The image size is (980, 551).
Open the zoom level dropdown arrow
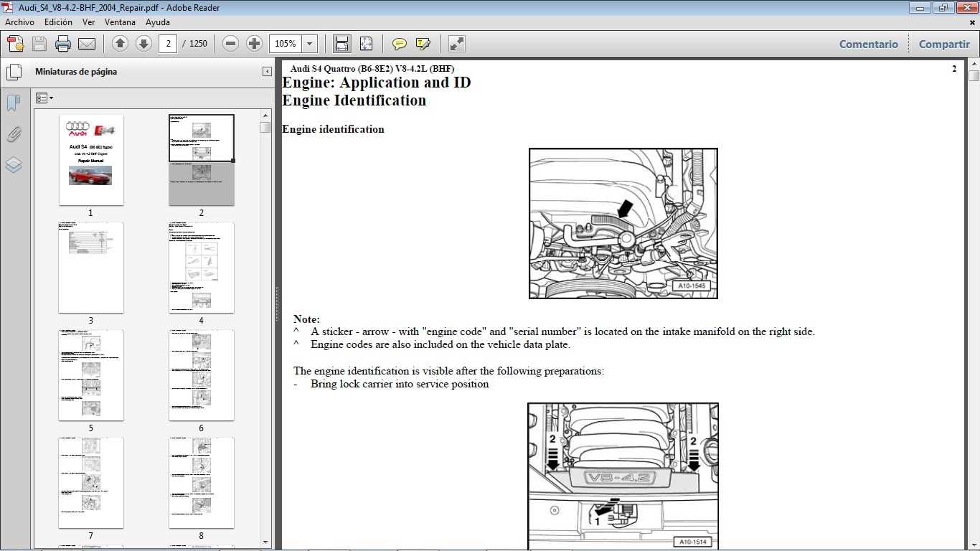point(310,44)
